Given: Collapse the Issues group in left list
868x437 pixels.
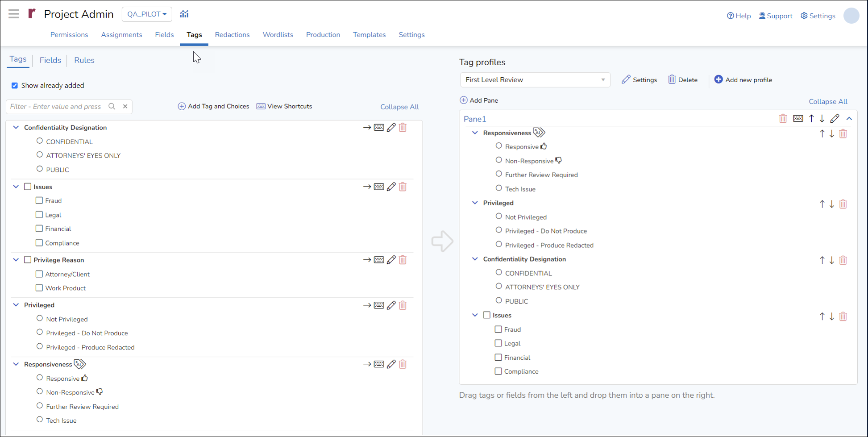Looking at the screenshot, I should (x=16, y=187).
